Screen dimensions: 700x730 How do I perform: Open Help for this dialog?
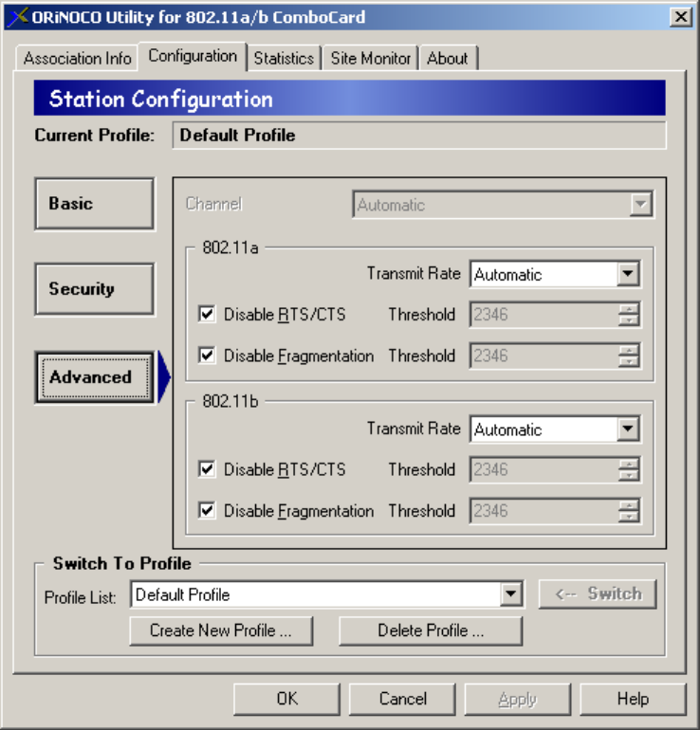(633, 699)
